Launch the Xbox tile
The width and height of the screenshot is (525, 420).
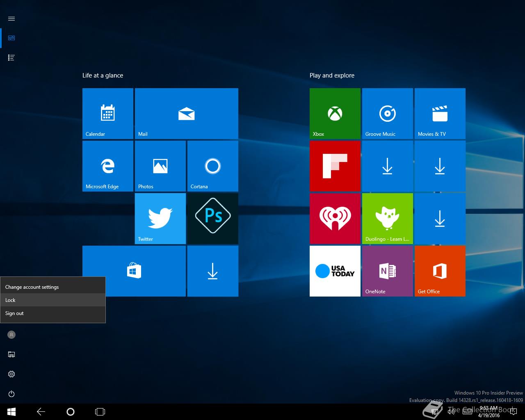click(335, 114)
